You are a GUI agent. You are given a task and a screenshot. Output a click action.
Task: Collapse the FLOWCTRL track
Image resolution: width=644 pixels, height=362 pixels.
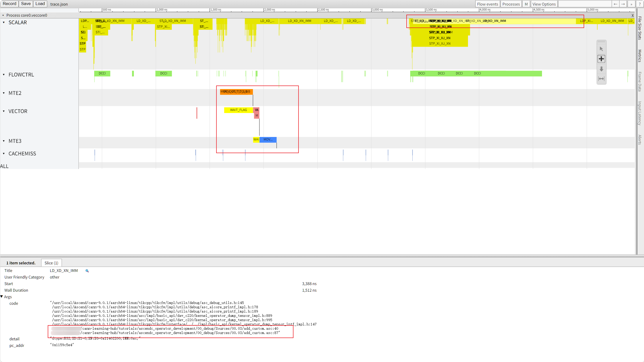point(4,75)
